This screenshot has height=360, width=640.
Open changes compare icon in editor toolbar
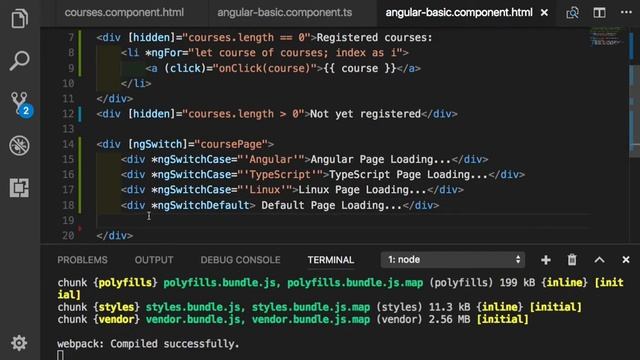click(x=573, y=13)
